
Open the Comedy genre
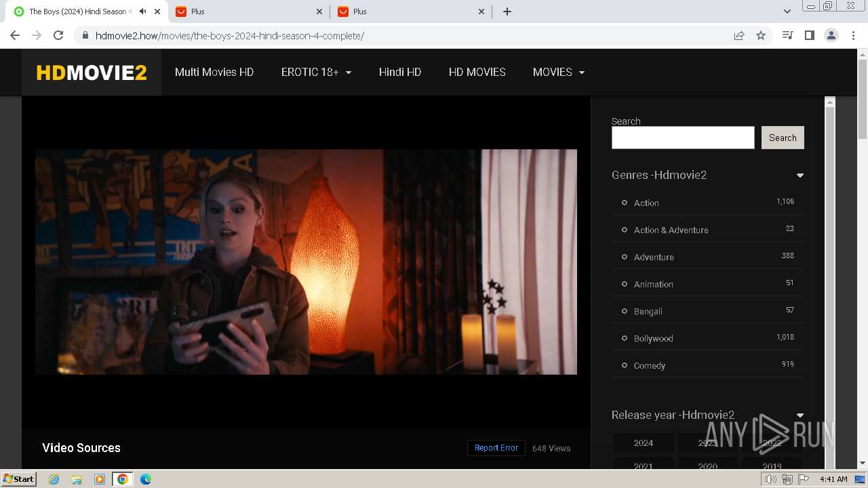(x=650, y=365)
